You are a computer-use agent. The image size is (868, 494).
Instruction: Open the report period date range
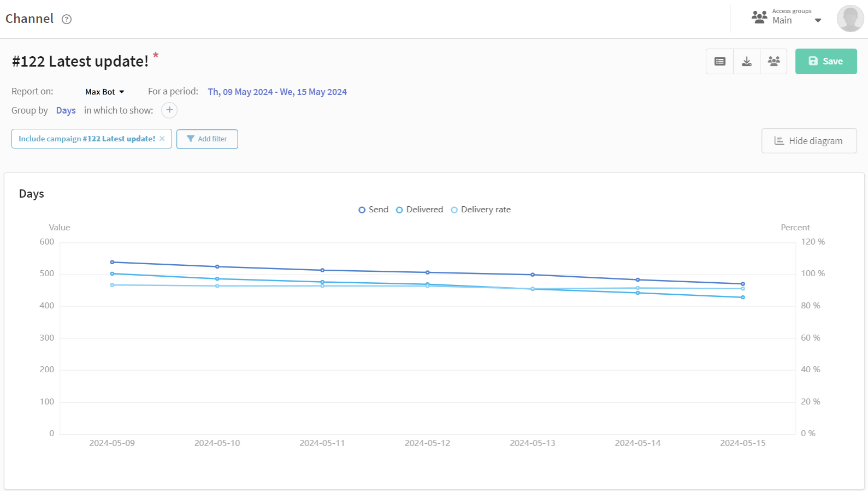tap(277, 92)
